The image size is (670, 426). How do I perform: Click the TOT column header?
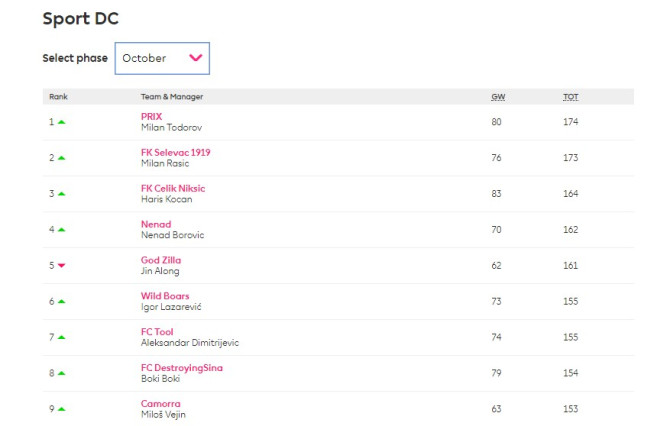point(570,97)
